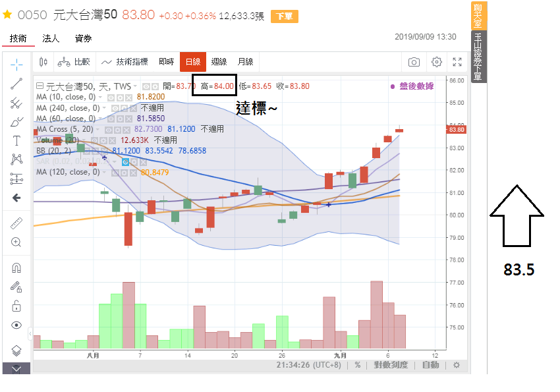Viewport: 560px width, 392px height.
Task: Hide the MA (240, close, 0) indicator
Action: click(x=115, y=108)
